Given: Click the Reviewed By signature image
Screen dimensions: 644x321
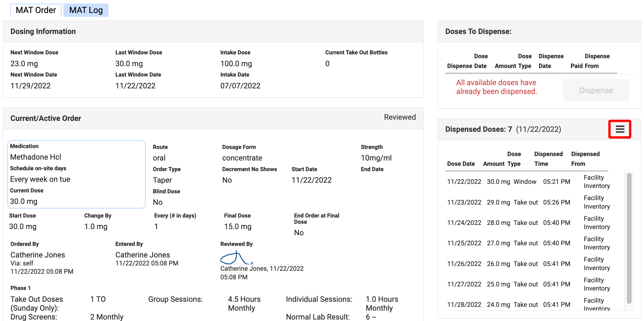Looking at the screenshot, I should point(237,258).
